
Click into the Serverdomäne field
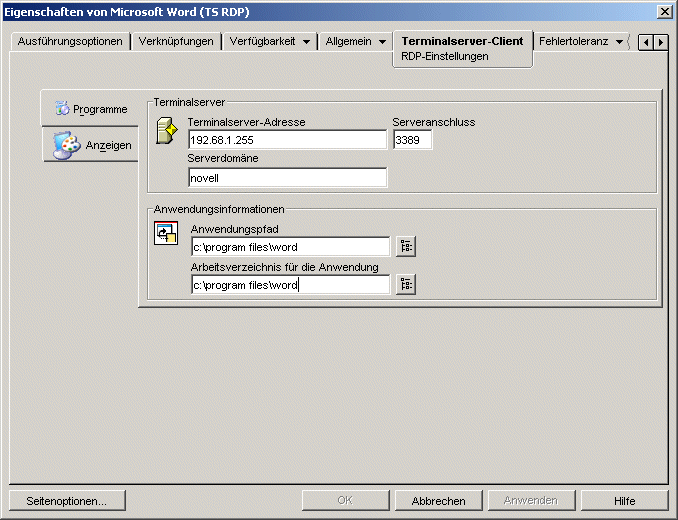288,178
